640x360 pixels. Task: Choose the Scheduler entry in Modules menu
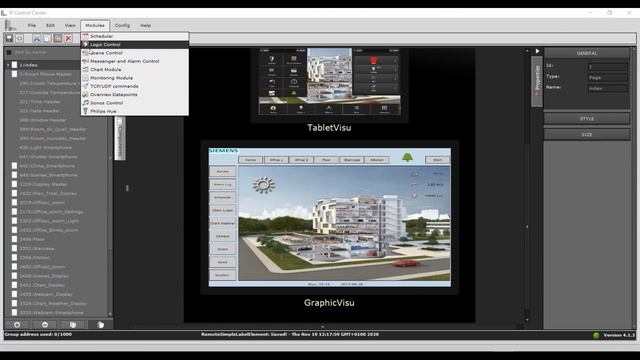click(x=135, y=36)
